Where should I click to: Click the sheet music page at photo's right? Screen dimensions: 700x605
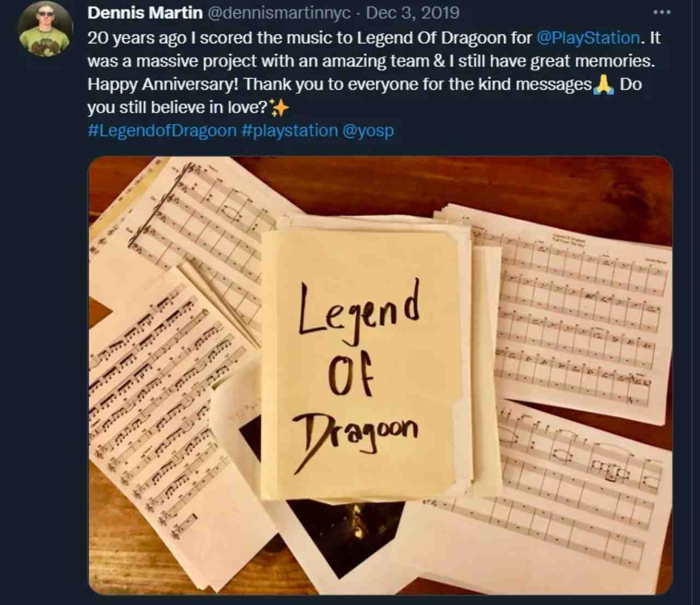580,306
